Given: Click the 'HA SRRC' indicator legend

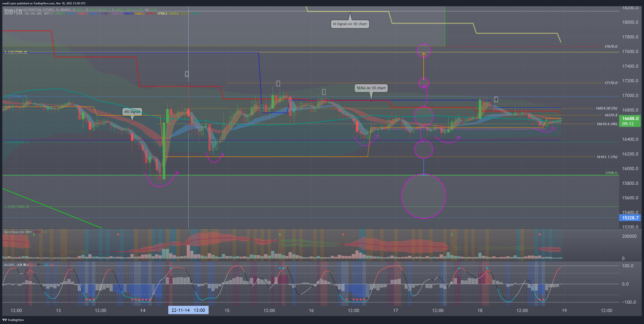Looking at the screenshot, I should tap(9, 265).
